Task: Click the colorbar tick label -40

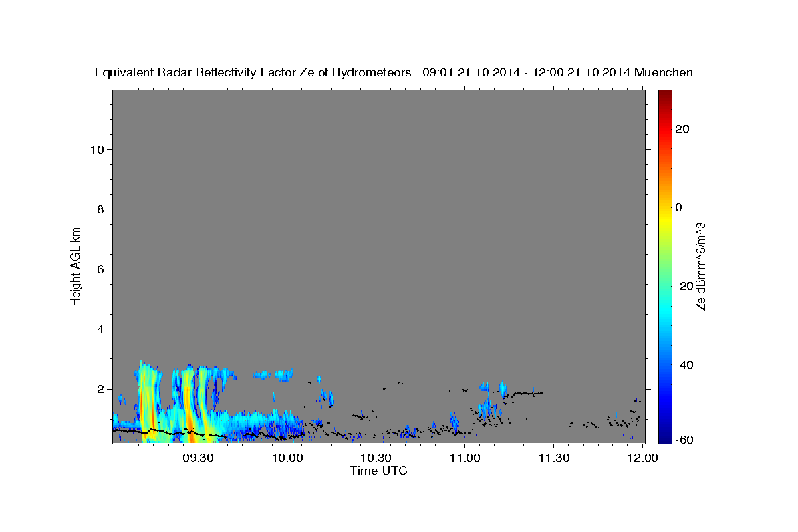Action: [684, 364]
